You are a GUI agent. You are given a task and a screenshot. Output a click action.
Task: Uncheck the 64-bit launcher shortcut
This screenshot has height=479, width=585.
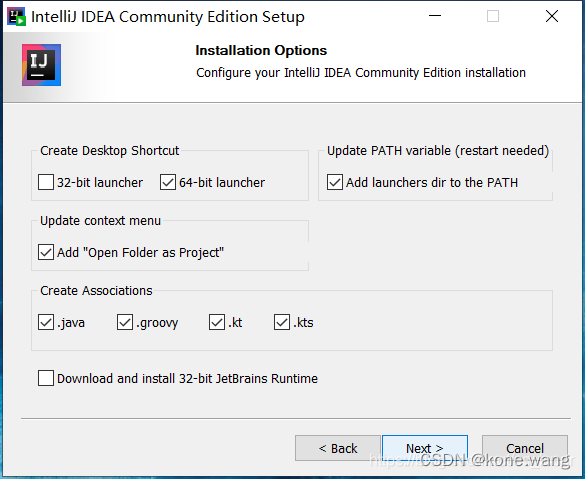168,182
